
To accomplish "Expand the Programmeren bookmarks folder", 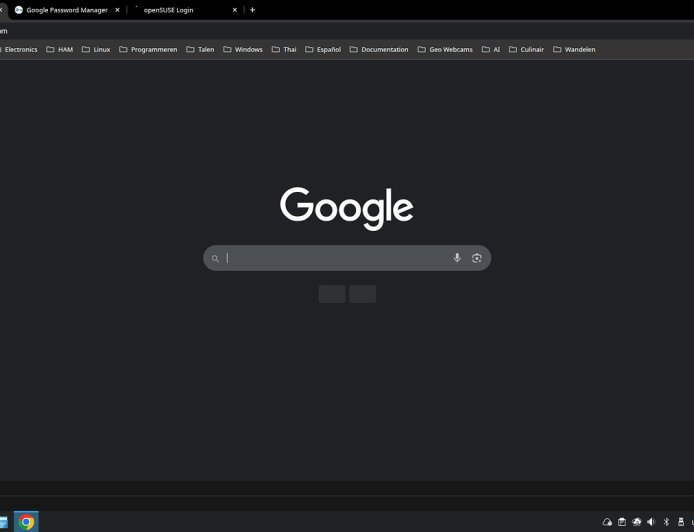I will pyautogui.click(x=148, y=49).
